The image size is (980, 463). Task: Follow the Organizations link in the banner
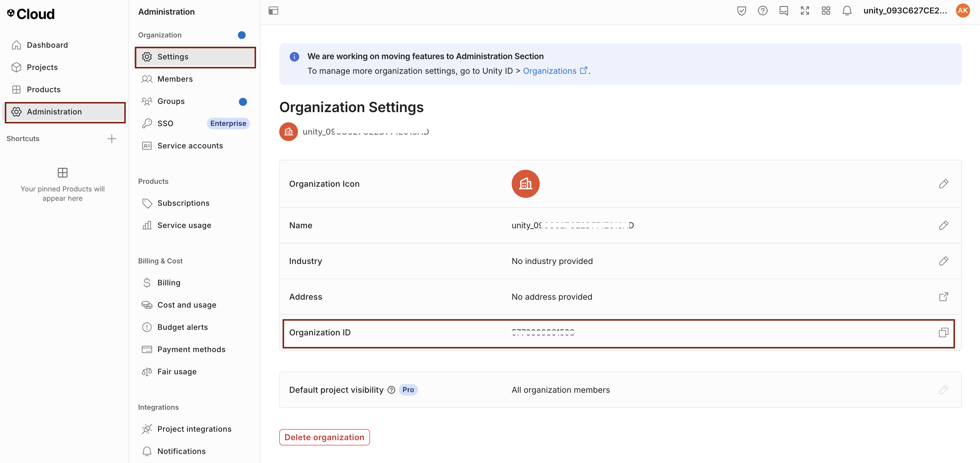(555, 71)
